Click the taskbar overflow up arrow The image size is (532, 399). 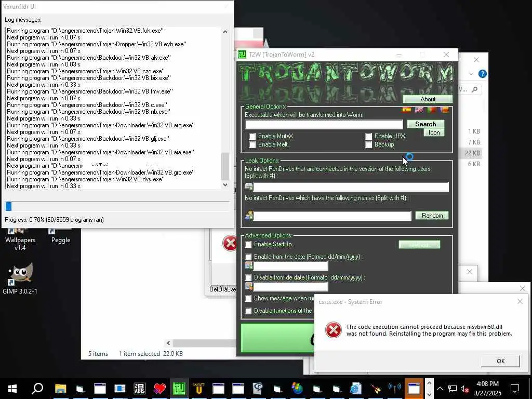(429, 383)
